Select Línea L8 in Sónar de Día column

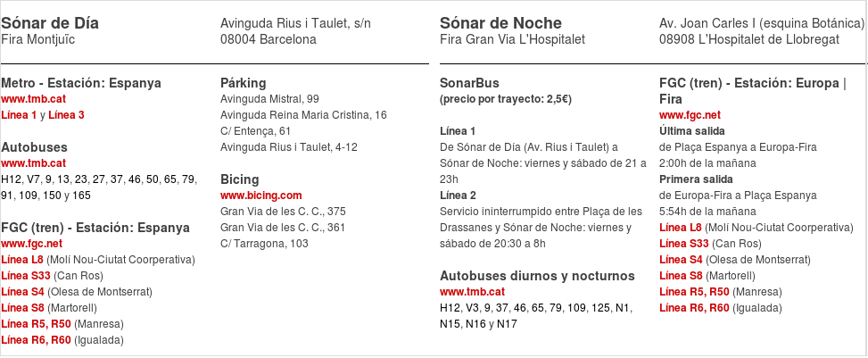[x=22, y=260]
